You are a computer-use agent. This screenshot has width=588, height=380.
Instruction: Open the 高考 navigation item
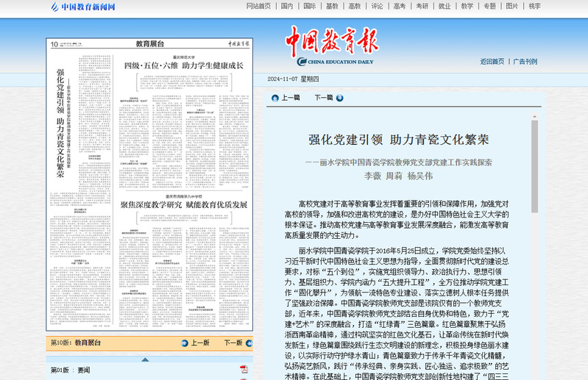[x=400, y=6]
